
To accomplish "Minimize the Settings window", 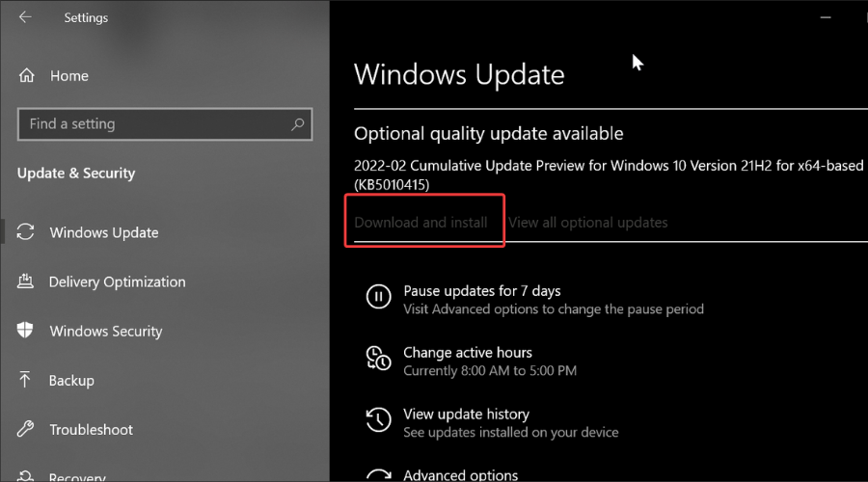I will tap(826, 17).
